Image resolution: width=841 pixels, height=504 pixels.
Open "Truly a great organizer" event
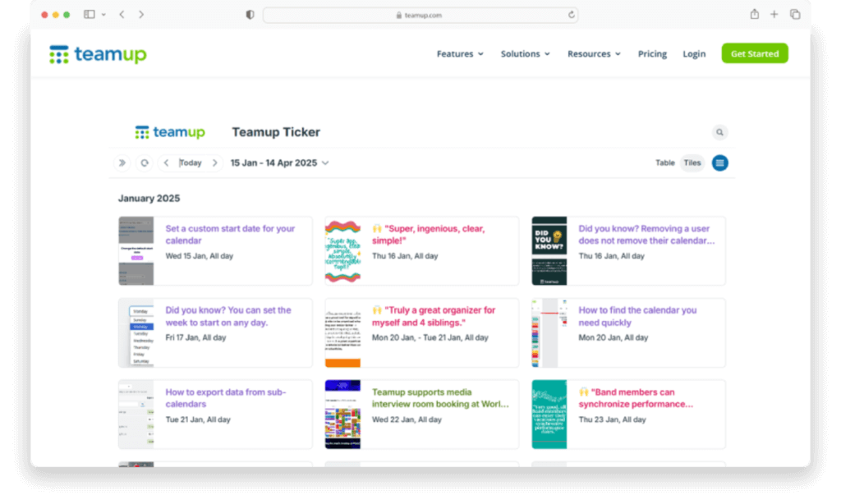[434, 316]
